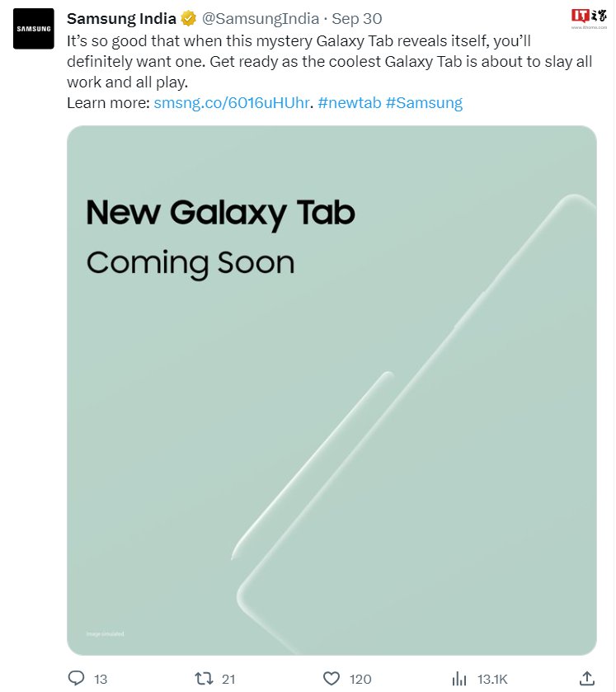Click the @SamsungIndia handle
This screenshot has height=692, width=616.
tap(261, 19)
